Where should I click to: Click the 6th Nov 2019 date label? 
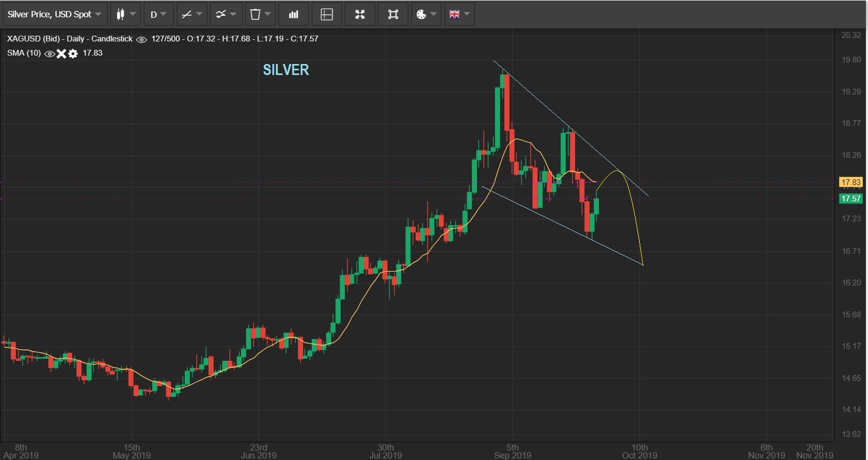767,451
